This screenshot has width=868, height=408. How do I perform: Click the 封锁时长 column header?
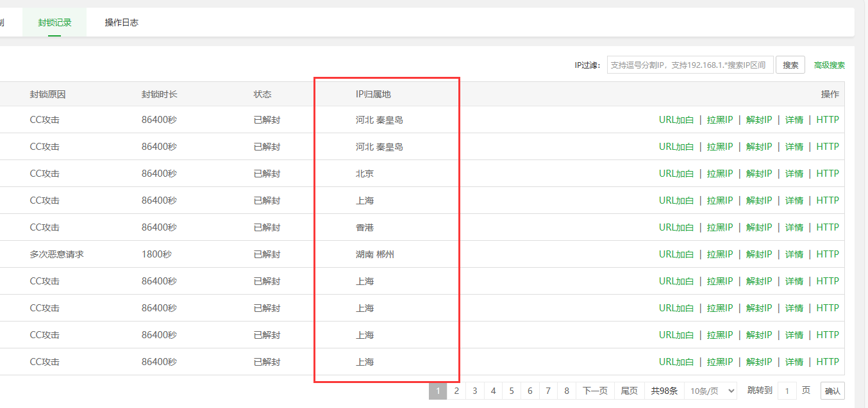coord(160,94)
